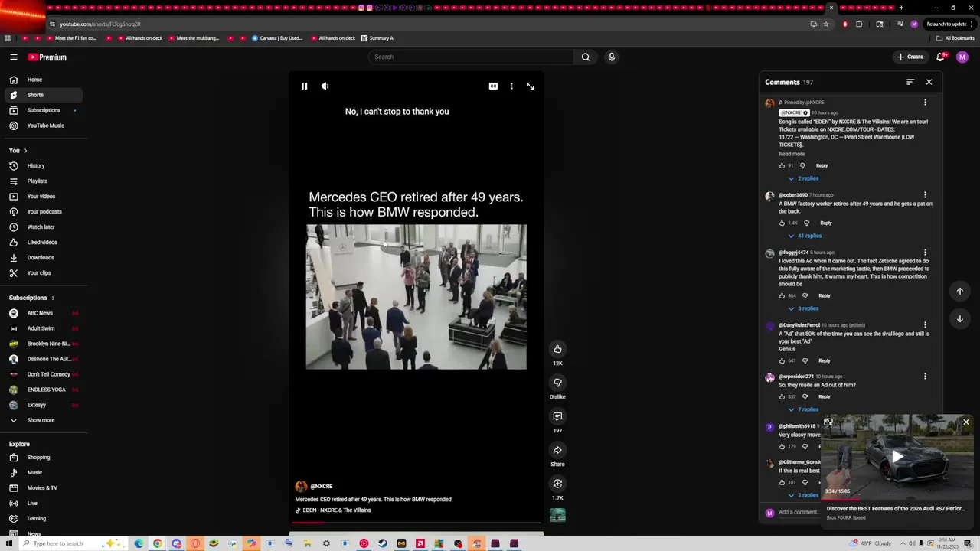Click the Remix icon showing 1.7K
The height and width of the screenshot is (551, 980).
557,484
